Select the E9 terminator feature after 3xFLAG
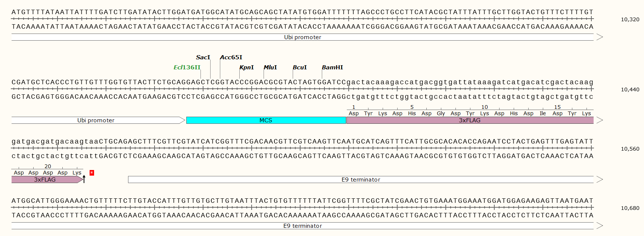This screenshot has width=644, height=236. pos(361,179)
